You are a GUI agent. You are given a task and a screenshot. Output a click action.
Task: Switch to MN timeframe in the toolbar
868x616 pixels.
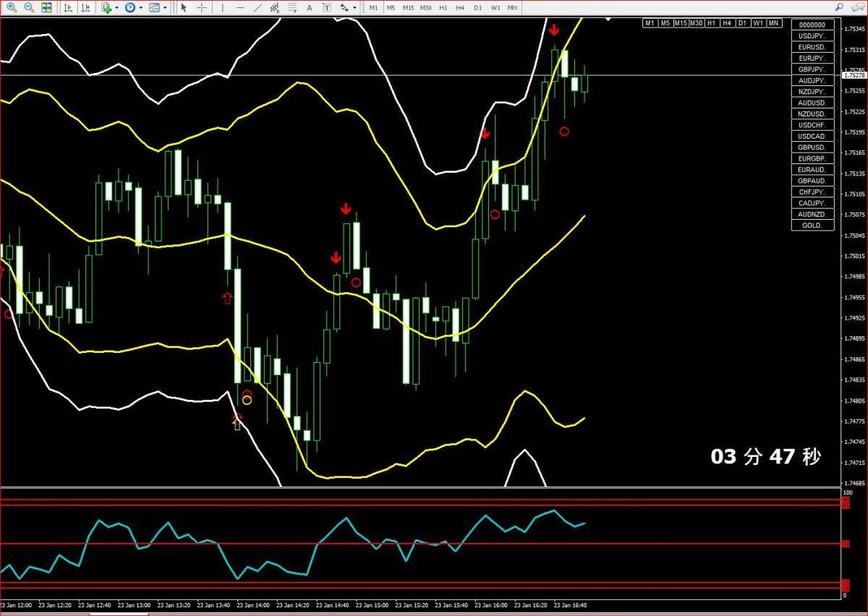click(x=512, y=7)
